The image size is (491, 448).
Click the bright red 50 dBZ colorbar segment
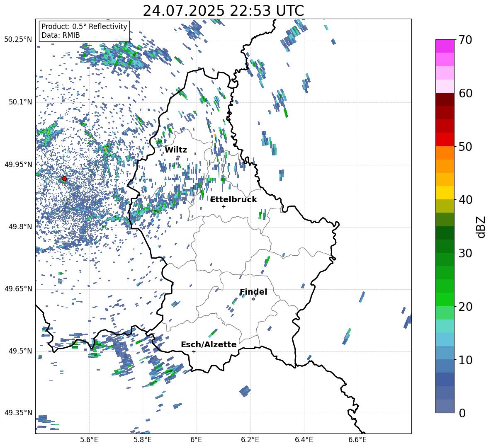pos(445,140)
